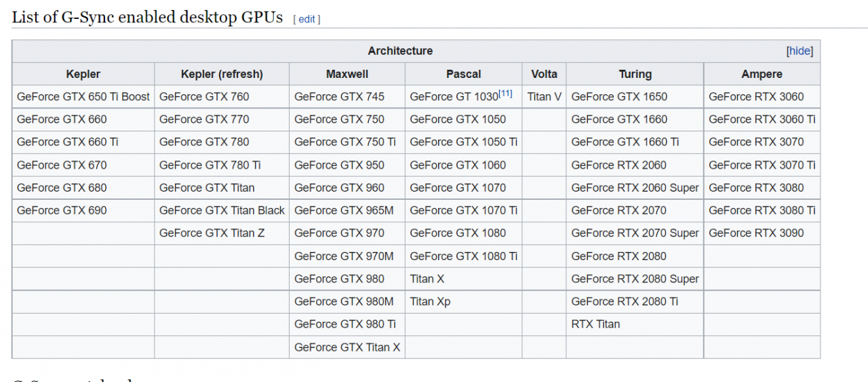Click the Pascal column header
Screen dimensions: 868x382
click(x=464, y=74)
